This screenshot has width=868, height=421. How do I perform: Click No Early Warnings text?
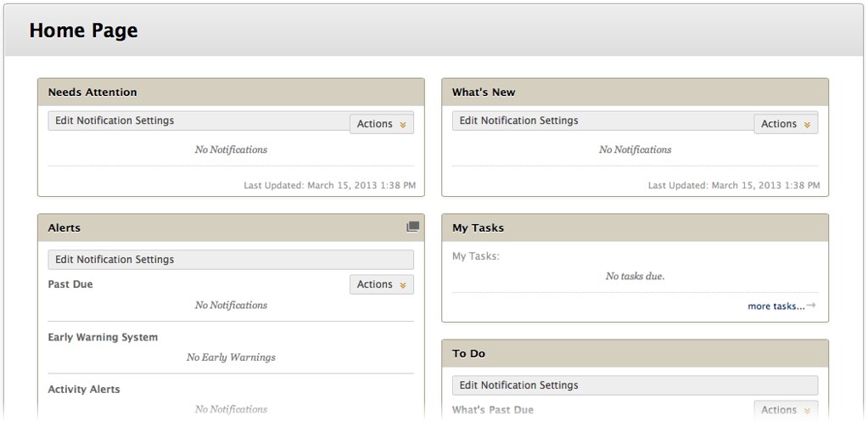click(x=231, y=357)
